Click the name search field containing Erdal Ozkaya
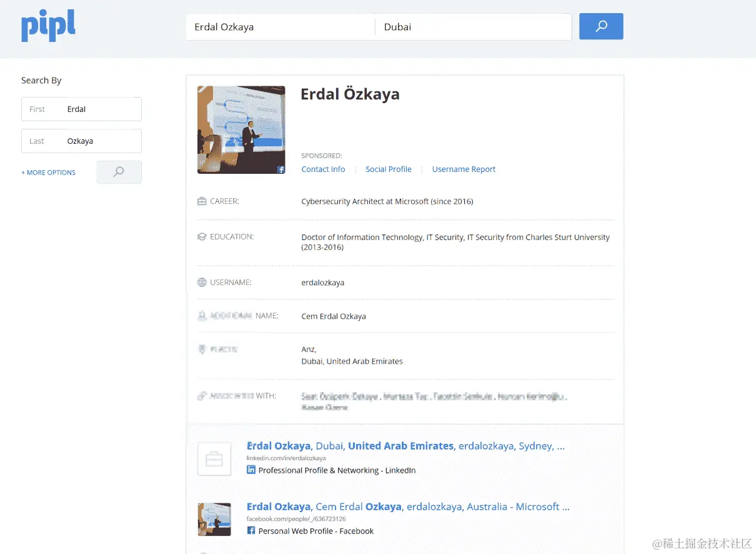 (x=280, y=27)
